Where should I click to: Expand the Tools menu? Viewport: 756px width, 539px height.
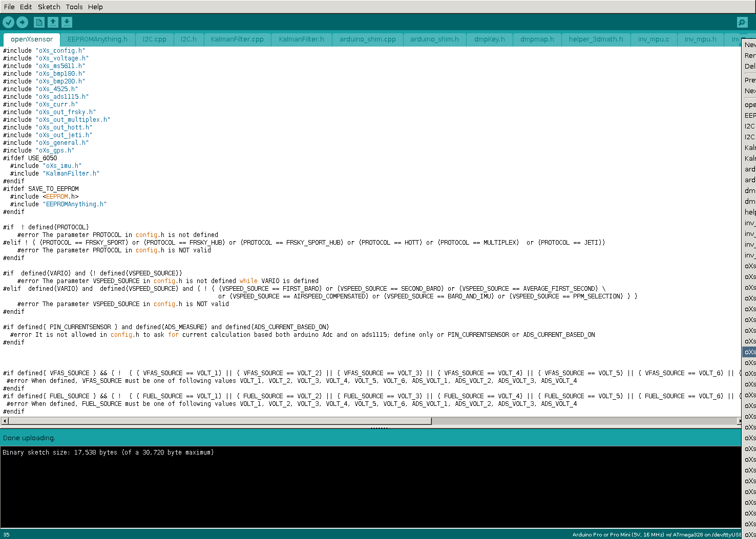point(74,7)
